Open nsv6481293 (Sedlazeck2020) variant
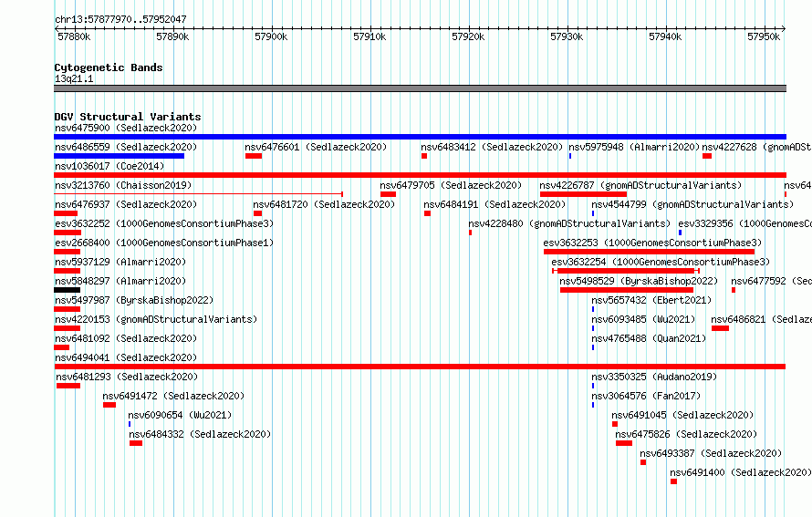The image size is (812, 517). (x=127, y=377)
